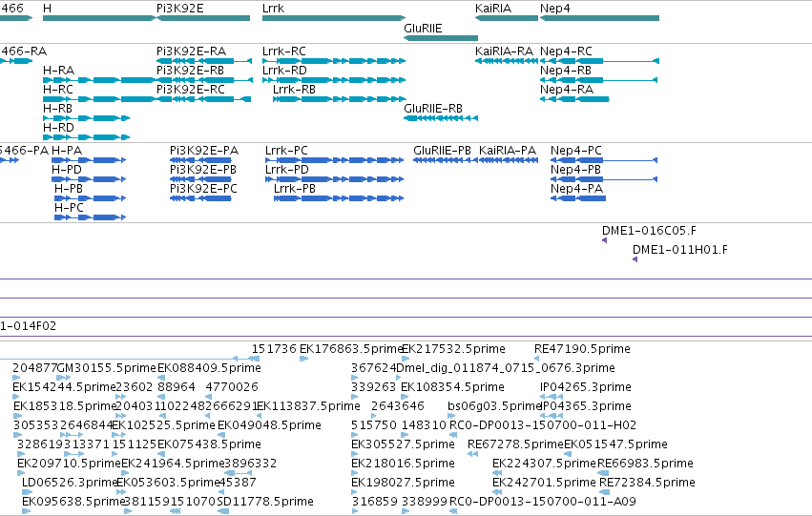Select the Lrrk-PB coding glyph
The image size is (812, 516).
339,198
